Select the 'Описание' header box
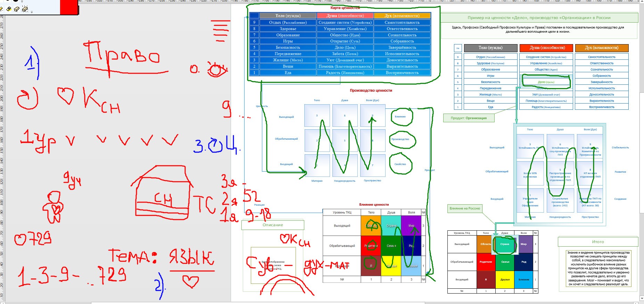Viewport: 644px width, 304px height. 273,225
